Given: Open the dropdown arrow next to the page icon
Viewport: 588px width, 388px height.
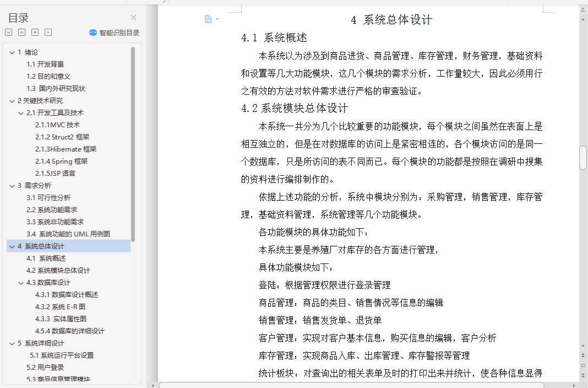Looking at the screenshot, I should click(x=217, y=19).
